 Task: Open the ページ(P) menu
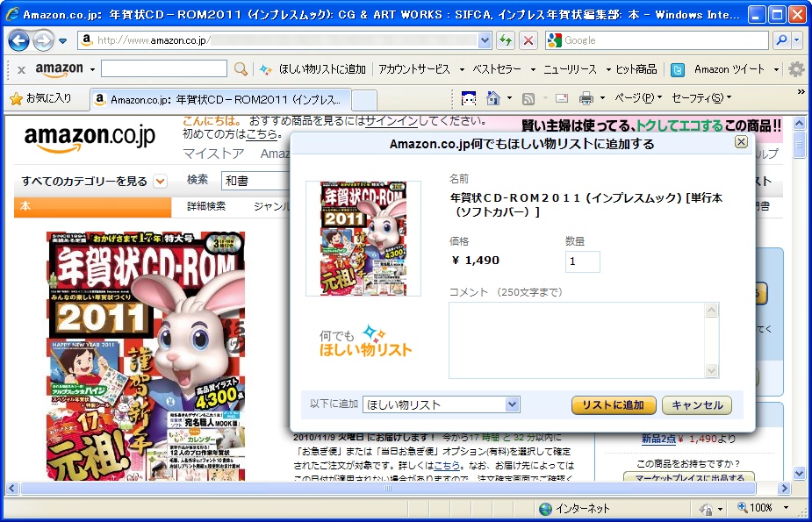(638, 97)
